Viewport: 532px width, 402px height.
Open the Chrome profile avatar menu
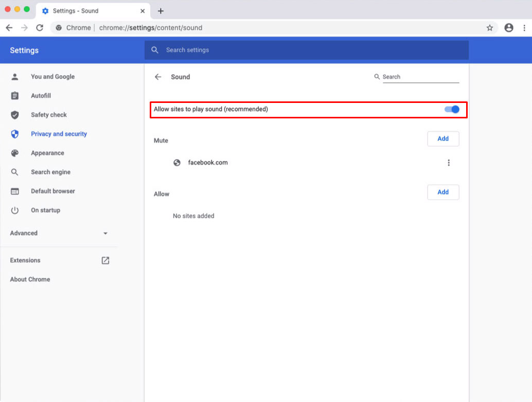[509, 28]
